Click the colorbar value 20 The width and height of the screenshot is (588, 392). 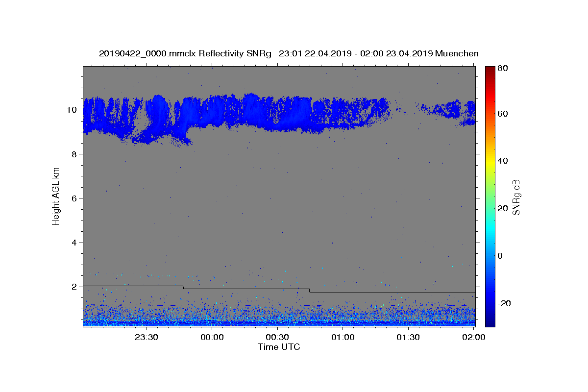pyautogui.click(x=502, y=208)
